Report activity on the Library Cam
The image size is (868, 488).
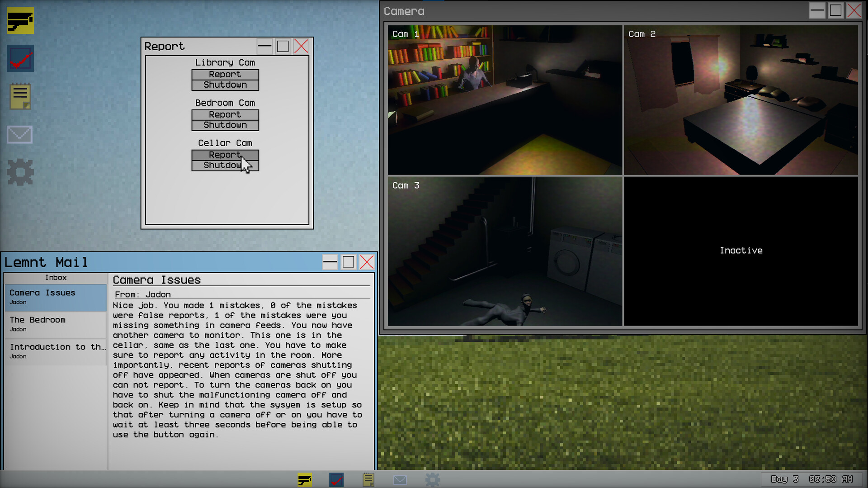[x=225, y=74]
